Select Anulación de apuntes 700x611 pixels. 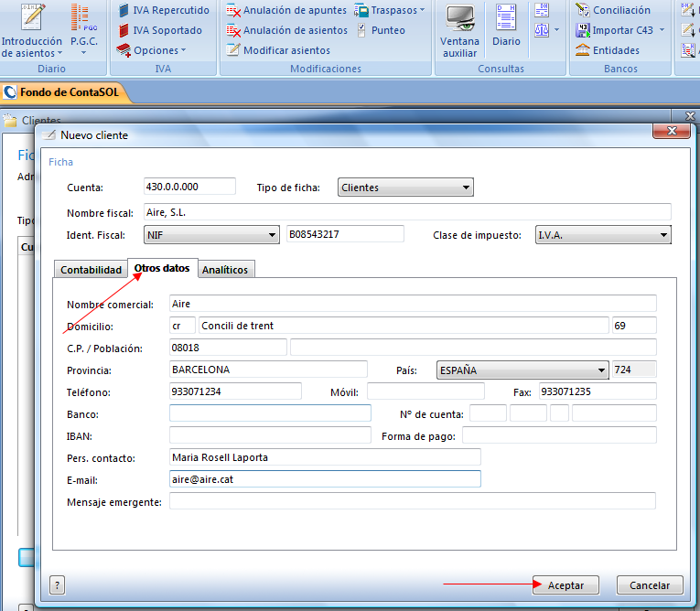[x=286, y=10]
